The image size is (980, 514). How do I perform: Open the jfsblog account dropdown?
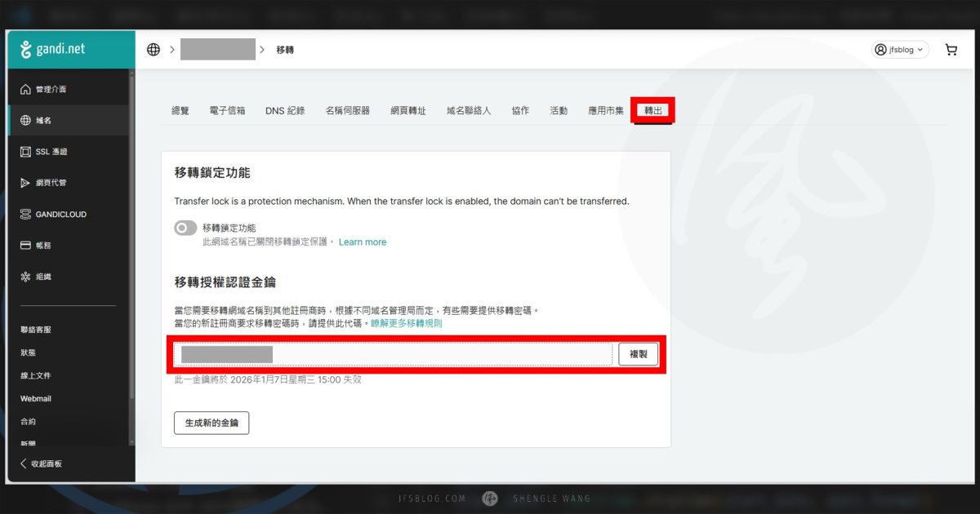tap(901, 49)
